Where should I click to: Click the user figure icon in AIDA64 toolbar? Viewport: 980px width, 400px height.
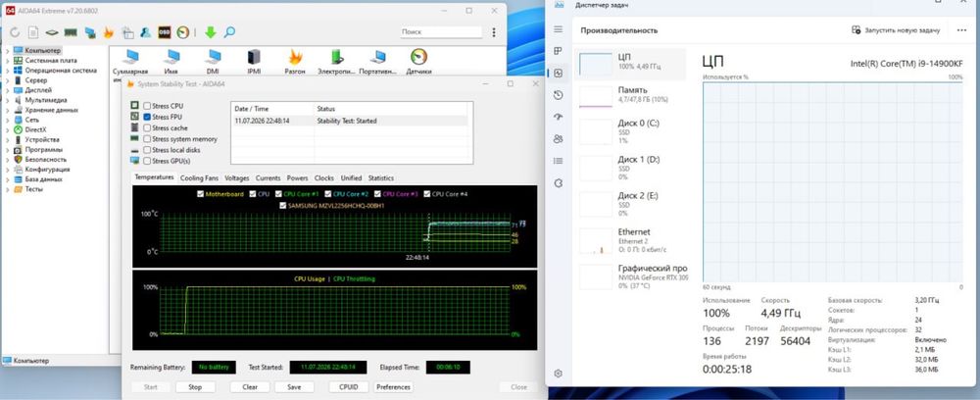point(145,32)
